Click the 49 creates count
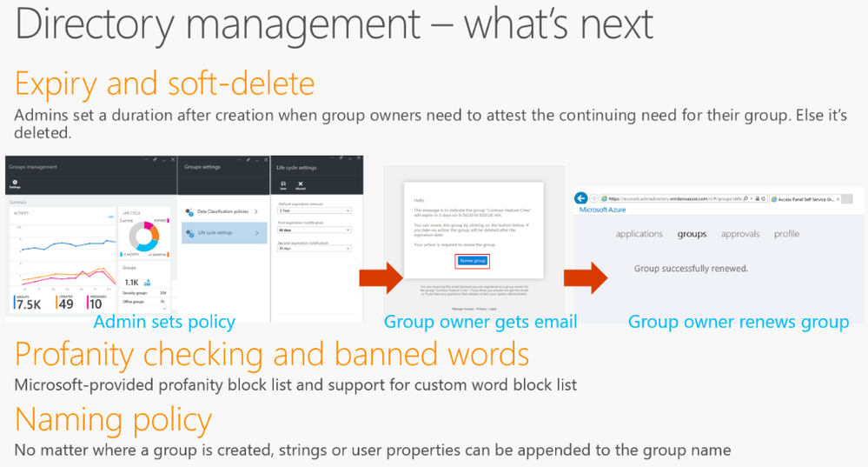The height and width of the screenshot is (467, 868). click(x=66, y=304)
